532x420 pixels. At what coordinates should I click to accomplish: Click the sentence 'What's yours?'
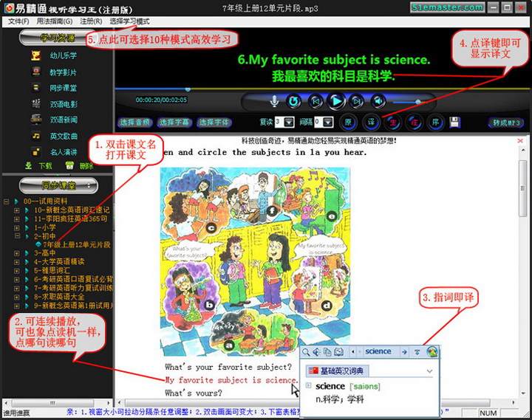click(x=194, y=393)
